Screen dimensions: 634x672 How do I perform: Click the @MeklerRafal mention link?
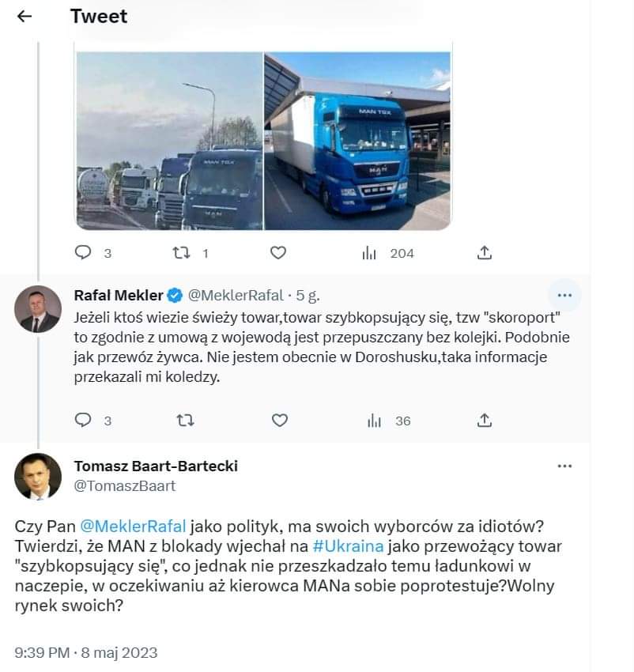(x=134, y=527)
